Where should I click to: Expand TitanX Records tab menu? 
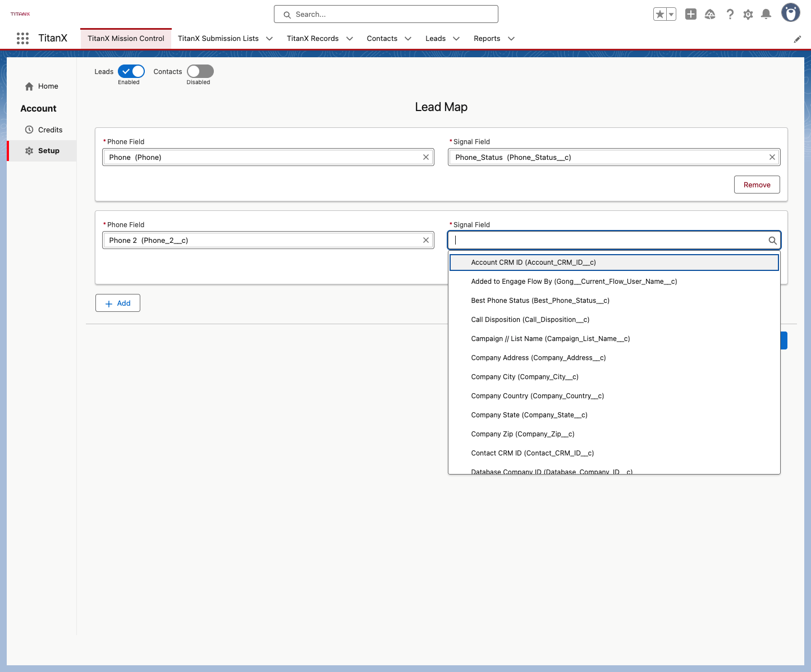pyautogui.click(x=350, y=39)
